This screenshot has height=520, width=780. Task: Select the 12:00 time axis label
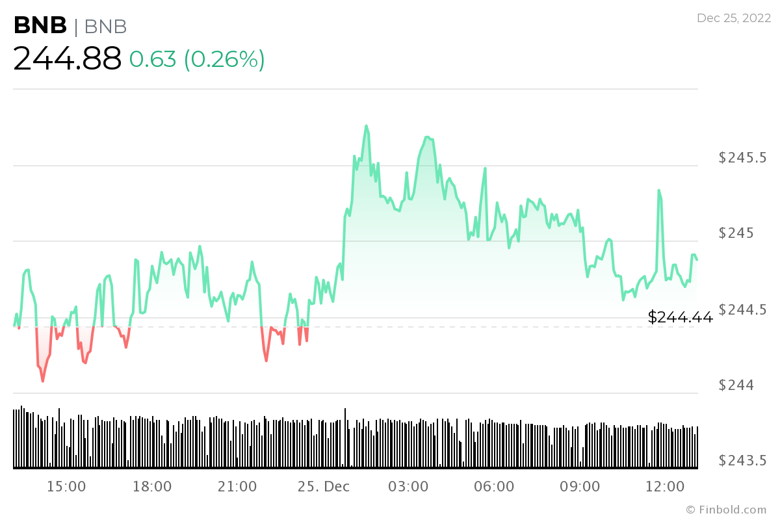tap(665, 486)
